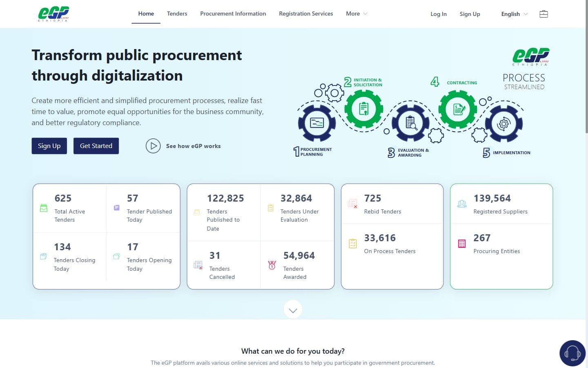Click the 725 Rebid Tenders count
Screen dimensions: 588x368
(372, 198)
